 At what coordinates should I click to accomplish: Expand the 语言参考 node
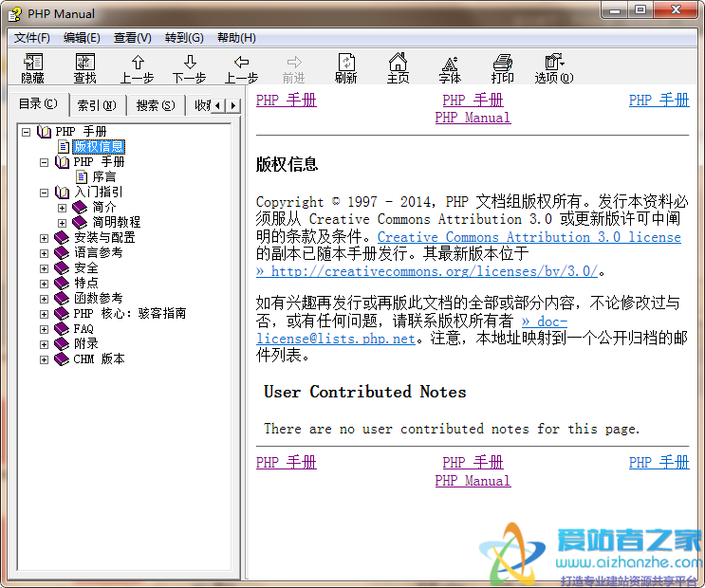[x=44, y=253]
